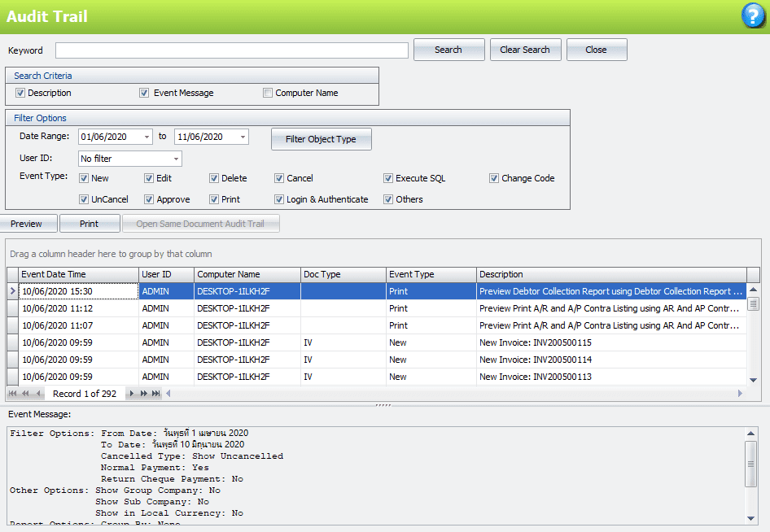Open the Filter Object Type dialog
This screenshot has width=770, height=532.
pyautogui.click(x=321, y=138)
